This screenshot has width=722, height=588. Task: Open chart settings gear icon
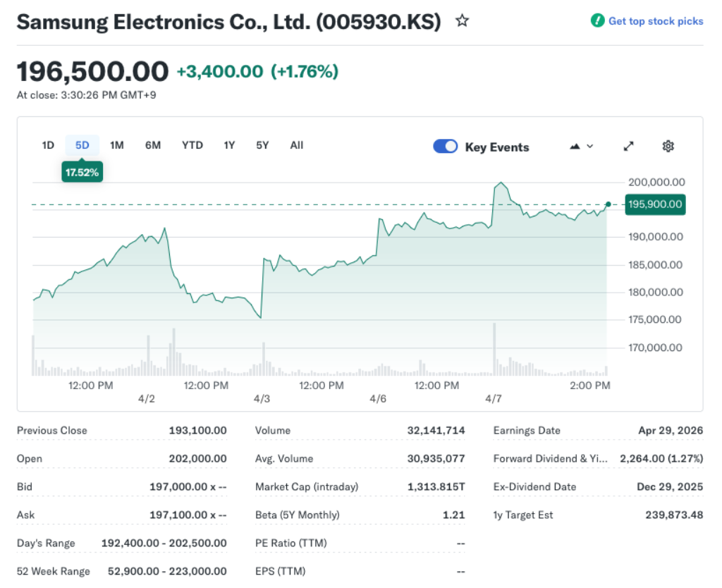(668, 147)
